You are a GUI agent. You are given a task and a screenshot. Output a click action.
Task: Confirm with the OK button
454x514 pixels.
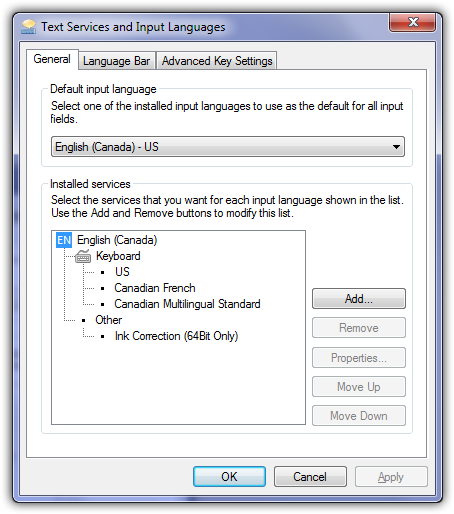[229, 477]
